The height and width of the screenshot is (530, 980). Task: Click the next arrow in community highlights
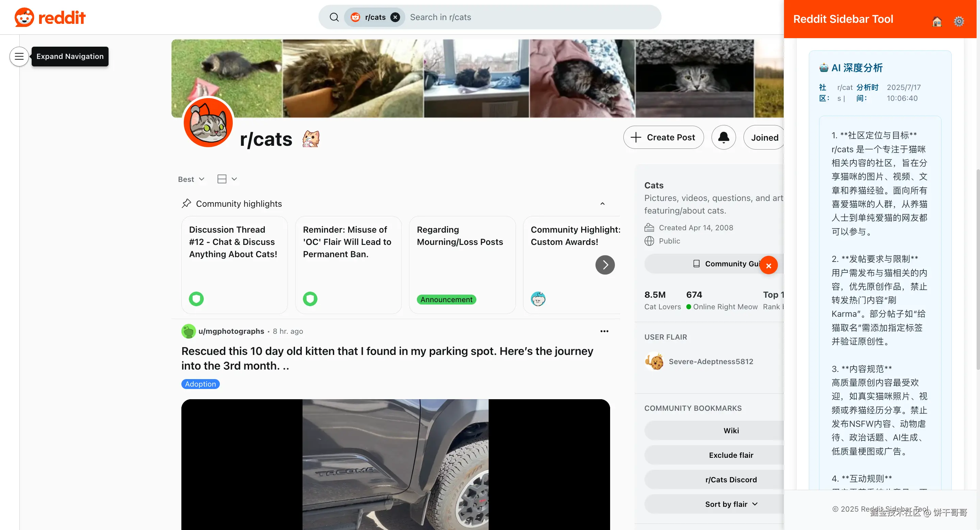coord(605,265)
